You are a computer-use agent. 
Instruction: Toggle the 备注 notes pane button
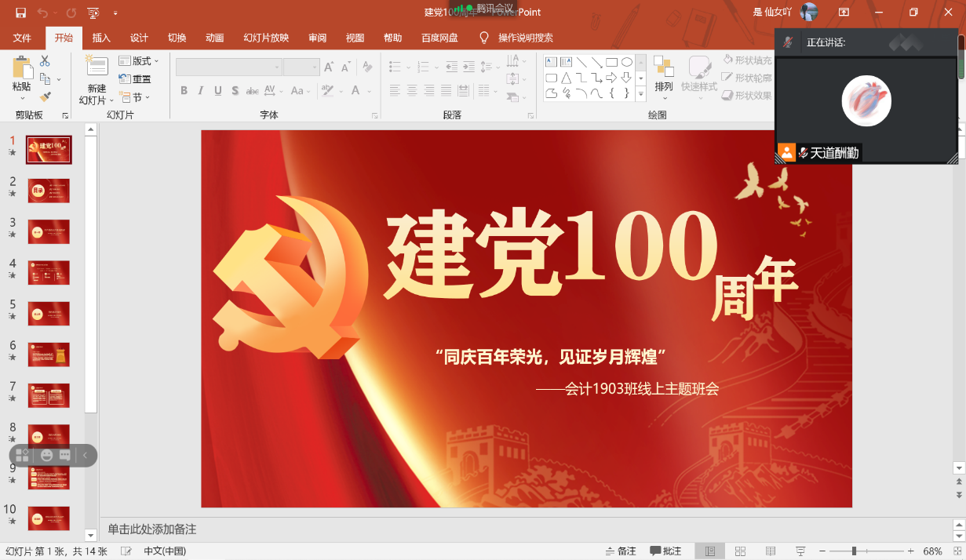[x=621, y=551]
